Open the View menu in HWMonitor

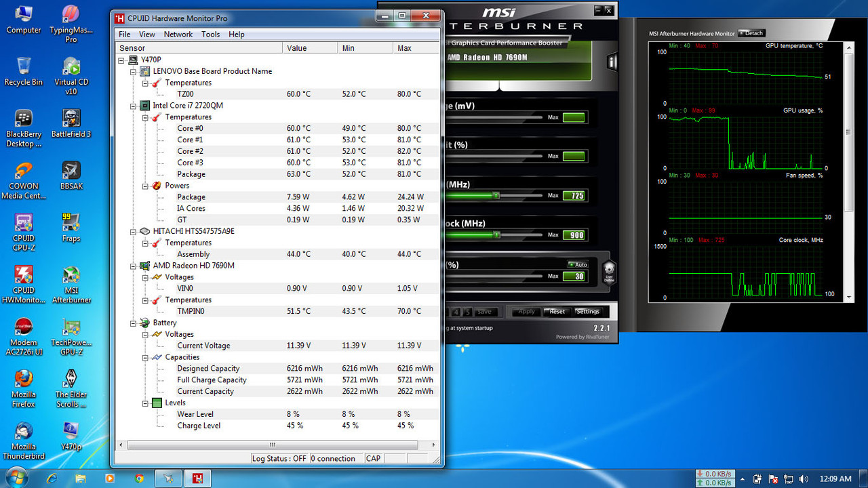tap(147, 34)
